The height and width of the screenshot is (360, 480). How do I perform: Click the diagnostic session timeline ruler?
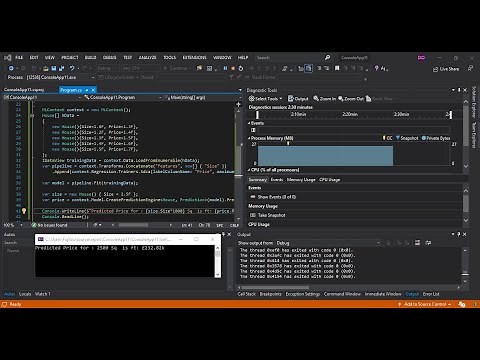tap(353, 114)
